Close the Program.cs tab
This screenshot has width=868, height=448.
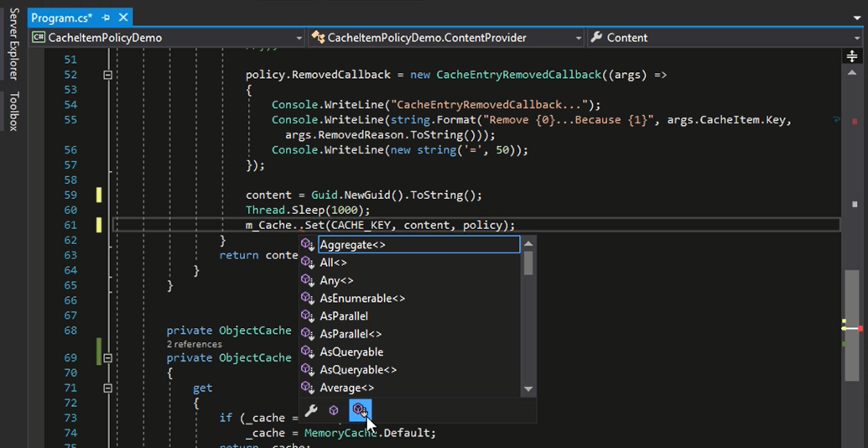[x=123, y=18]
